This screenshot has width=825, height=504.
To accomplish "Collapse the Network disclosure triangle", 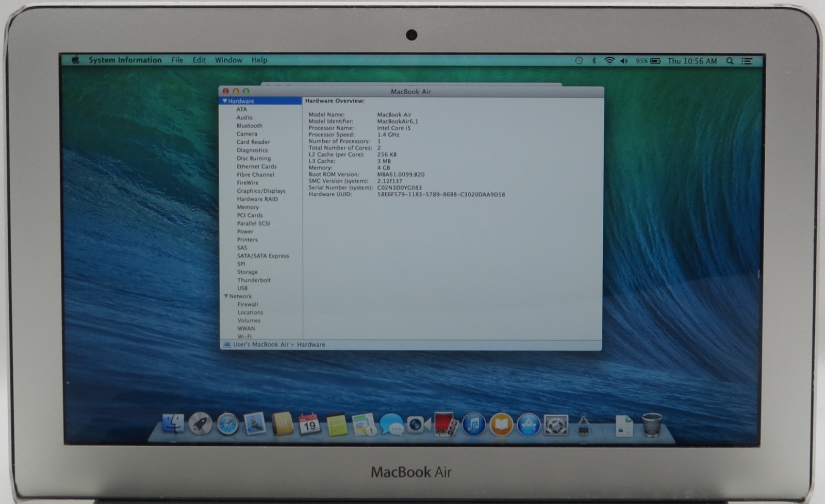I will tap(226, 296).
